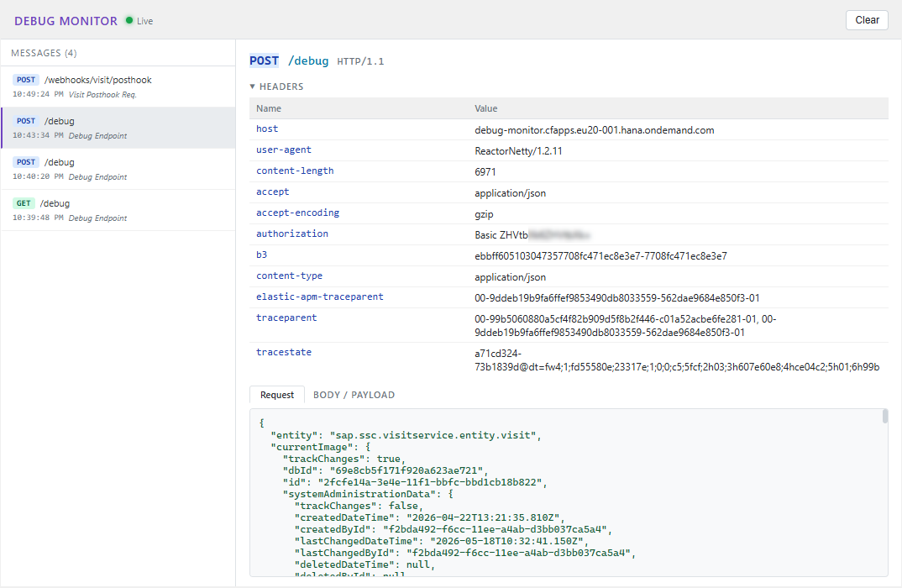Clear all messages with Clear button
The width and height of the screenshot is (902, 588).
coord(867,20)
